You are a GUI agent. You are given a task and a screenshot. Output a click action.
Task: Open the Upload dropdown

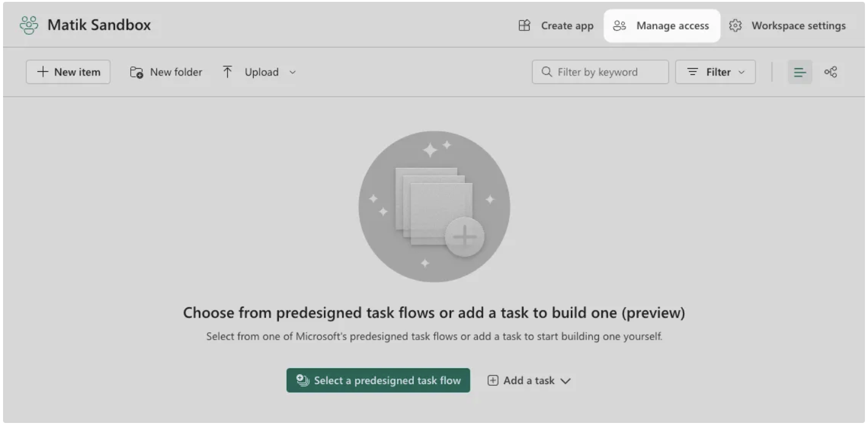click(259, 72)
